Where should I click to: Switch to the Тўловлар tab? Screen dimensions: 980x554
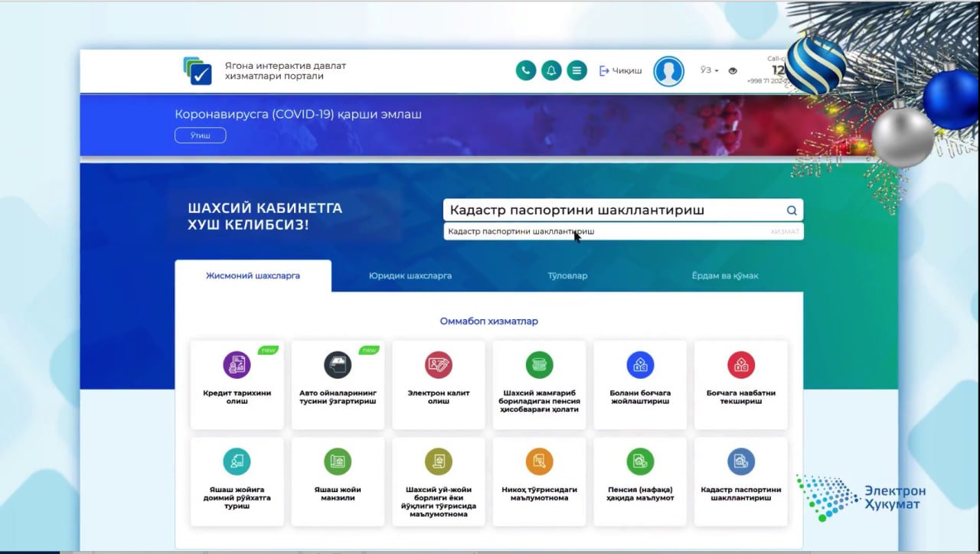(x=567, y=275)
